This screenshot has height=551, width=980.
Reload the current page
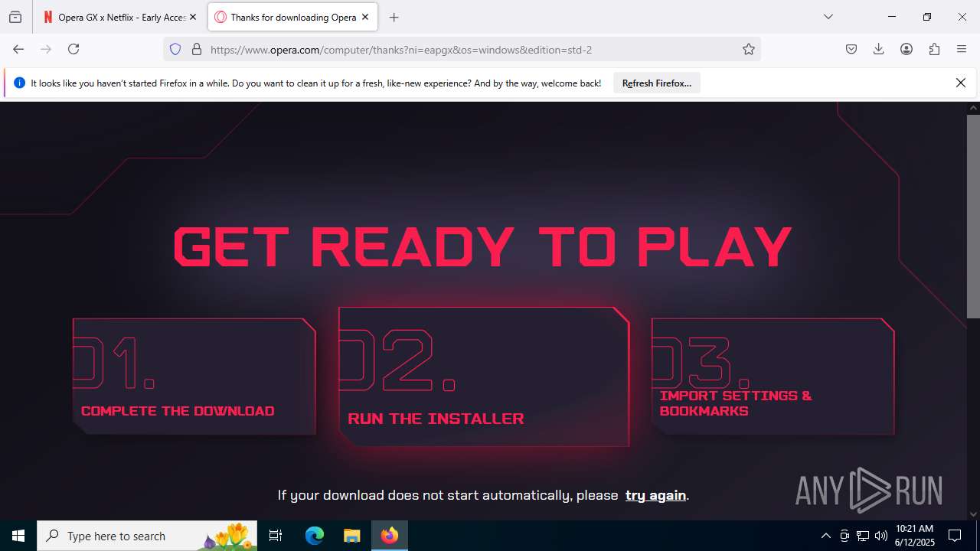[73, 49]
